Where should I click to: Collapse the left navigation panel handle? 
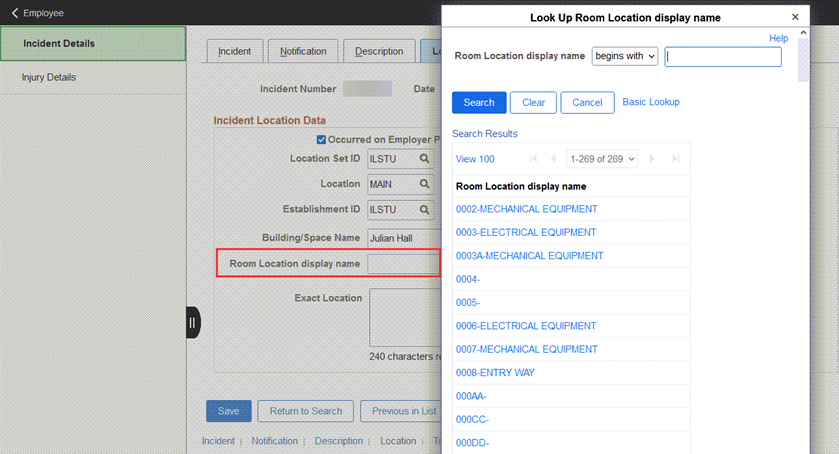coord(193,322)
